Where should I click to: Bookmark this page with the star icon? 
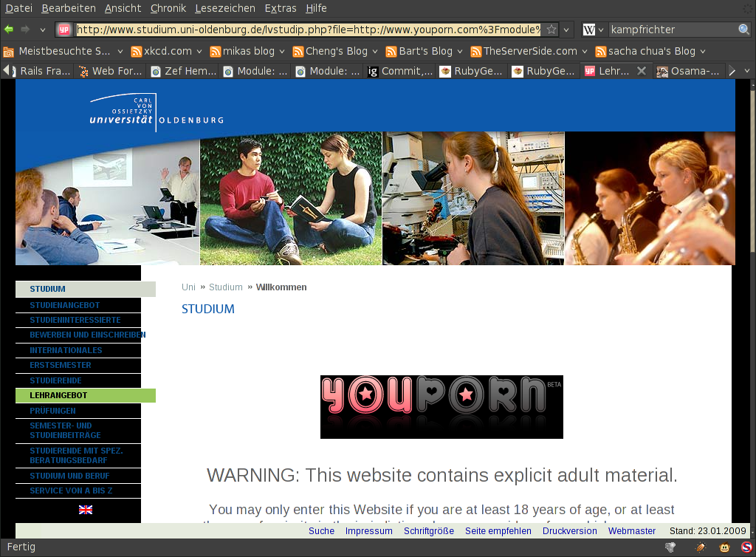551,30
